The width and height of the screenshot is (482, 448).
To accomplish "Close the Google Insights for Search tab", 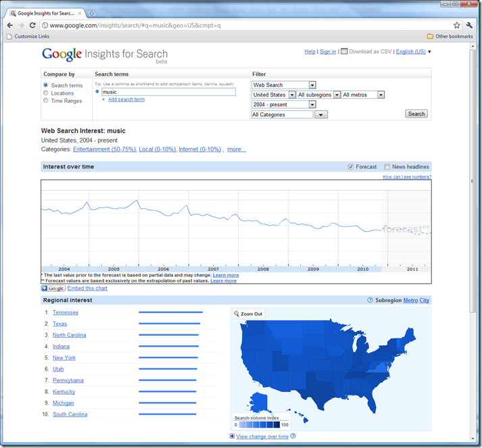I will pos(80,14).
